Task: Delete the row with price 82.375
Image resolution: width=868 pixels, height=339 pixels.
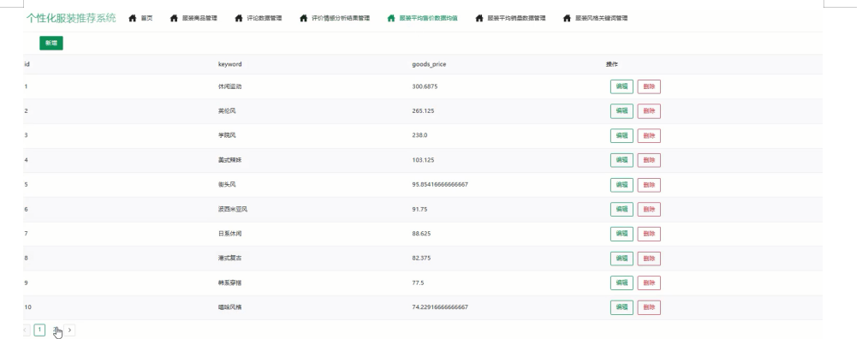Action: [x=649, y=259]
